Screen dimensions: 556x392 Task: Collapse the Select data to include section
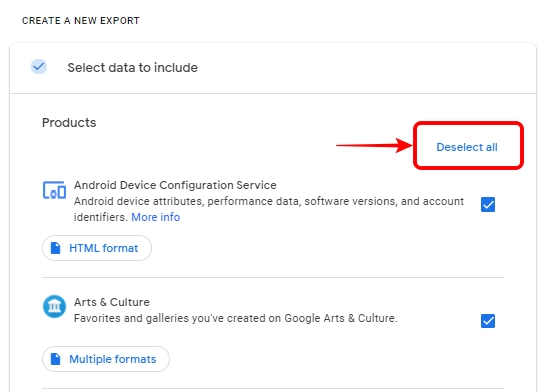point(273,68)
